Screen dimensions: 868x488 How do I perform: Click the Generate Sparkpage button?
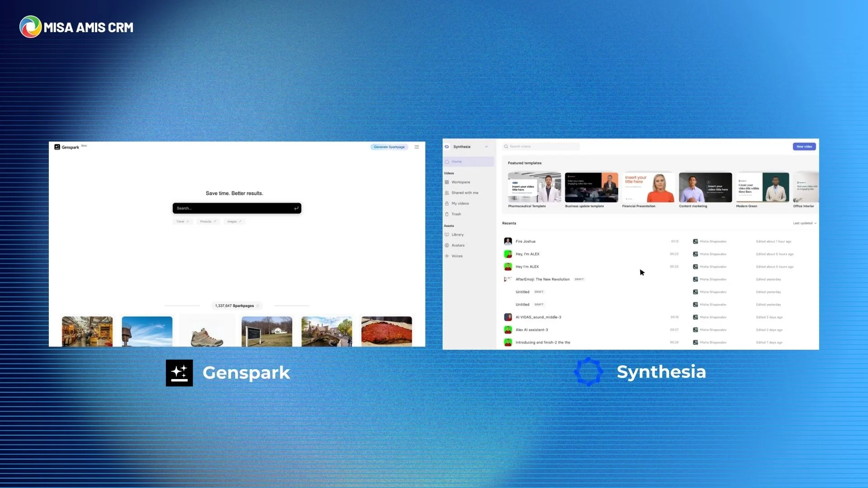pyautogui.click(x=389, y=147)
